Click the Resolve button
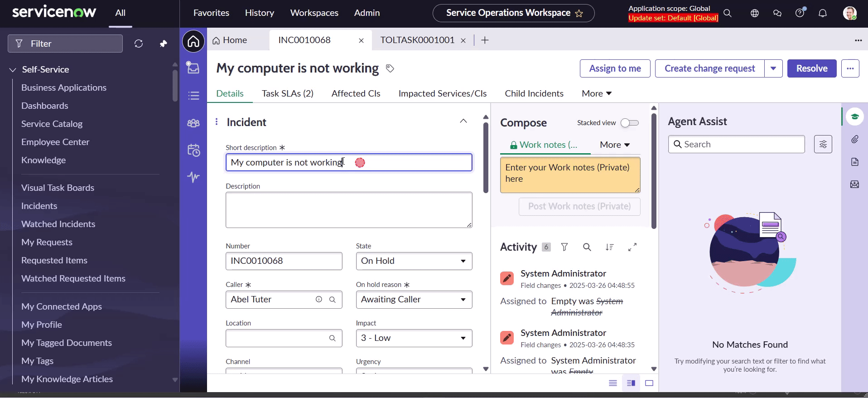Screen dimensions: 868x398 coord(811,68)
